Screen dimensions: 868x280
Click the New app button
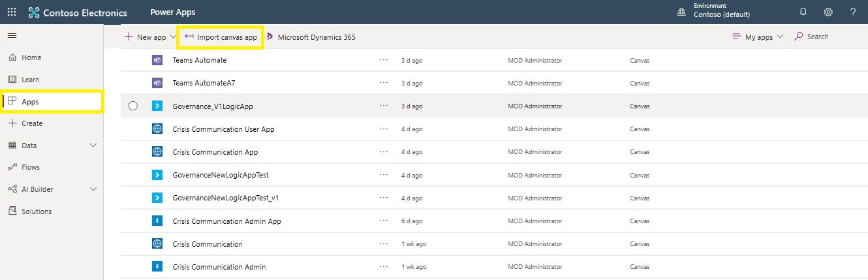click(x=146, y=37)
